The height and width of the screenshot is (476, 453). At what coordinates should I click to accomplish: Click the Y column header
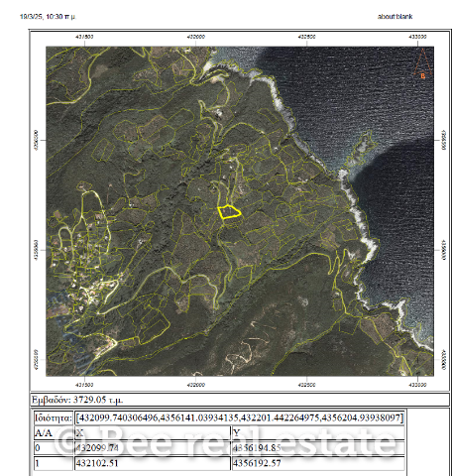coord(318,432)
